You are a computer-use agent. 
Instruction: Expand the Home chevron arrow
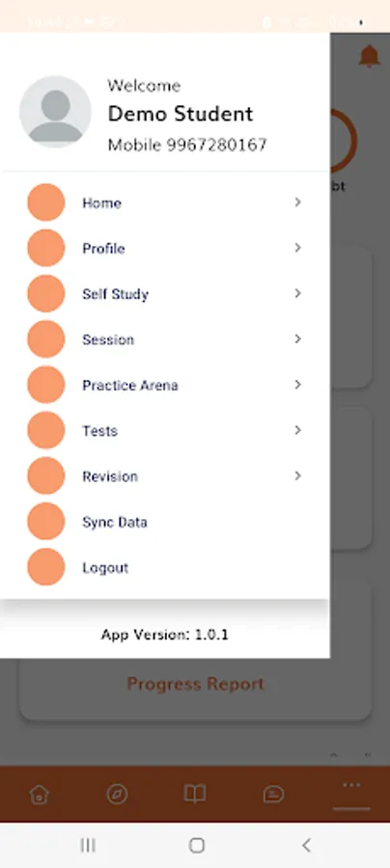[x=298, y=203]
